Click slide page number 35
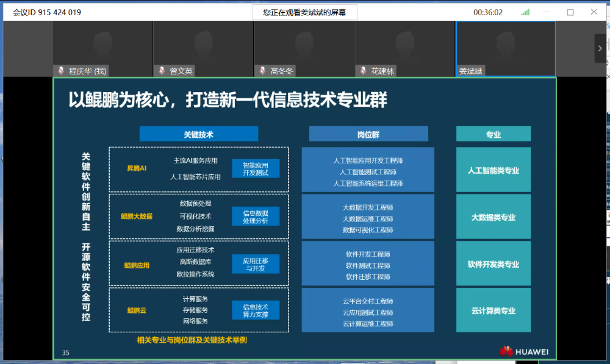 click(66, 353)
